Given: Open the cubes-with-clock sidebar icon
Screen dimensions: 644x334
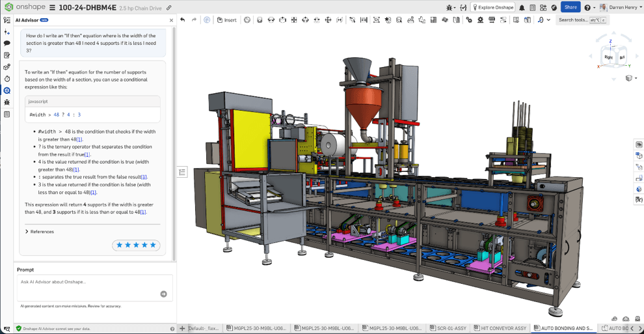Looking at the screenshot, I should pos(7,67).
